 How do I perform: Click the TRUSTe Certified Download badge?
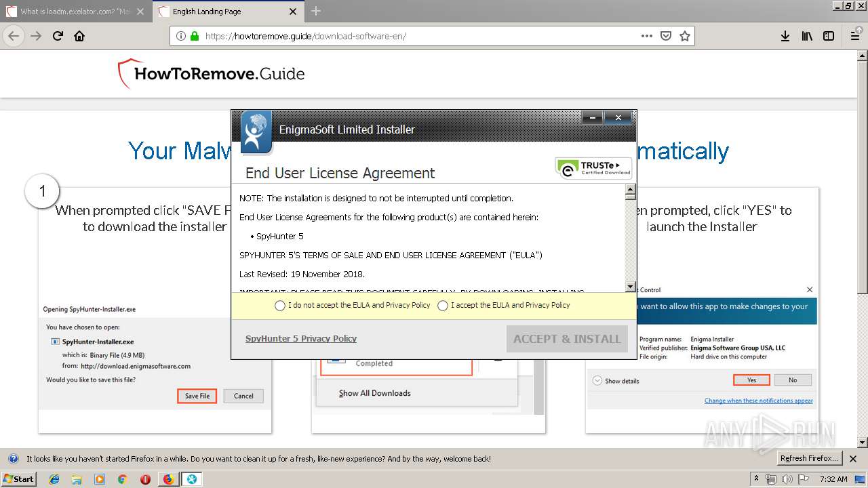(593, 167)
